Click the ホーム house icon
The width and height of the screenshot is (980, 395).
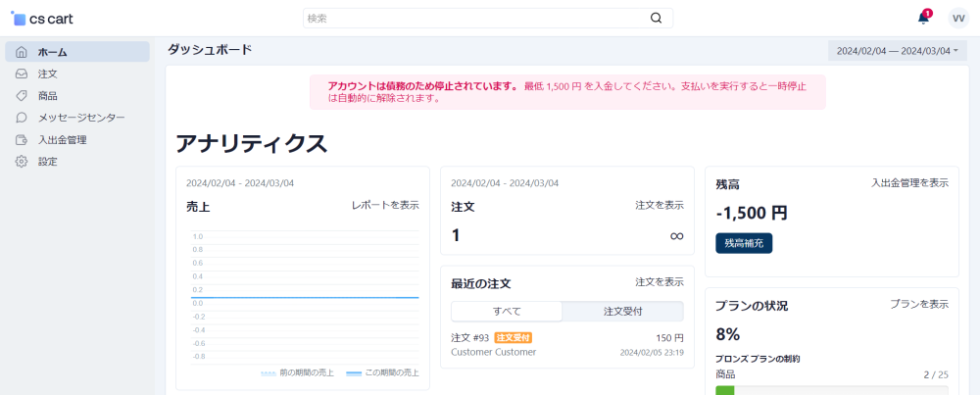point(22,52)
